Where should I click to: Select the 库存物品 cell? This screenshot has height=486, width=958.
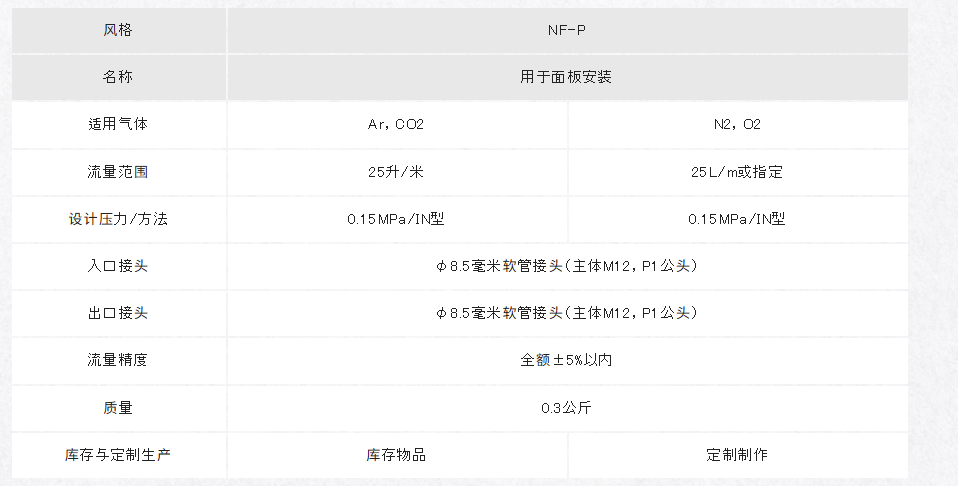coord(397,455)
